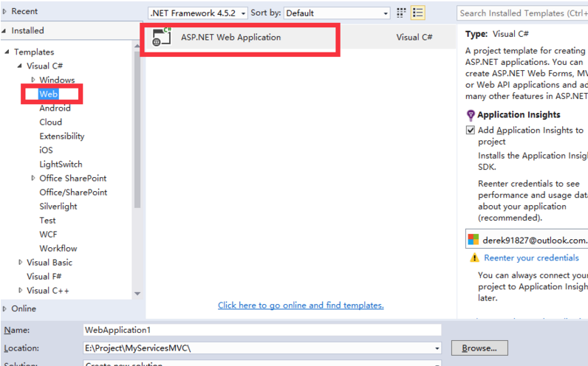Toggle Add Application Insights to project checkbox

click(x=471, y=130)
